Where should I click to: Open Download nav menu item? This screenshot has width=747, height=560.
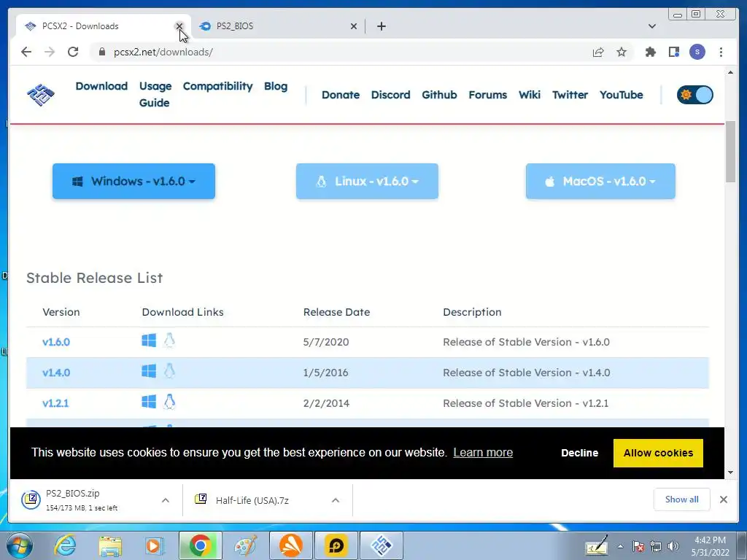point(101,86)
